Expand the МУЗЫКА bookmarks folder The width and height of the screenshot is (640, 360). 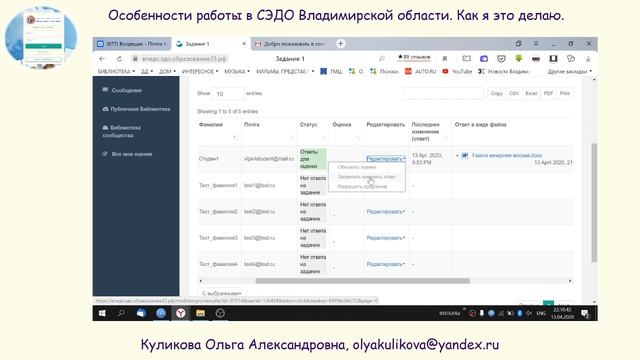(x=237, y=71)
